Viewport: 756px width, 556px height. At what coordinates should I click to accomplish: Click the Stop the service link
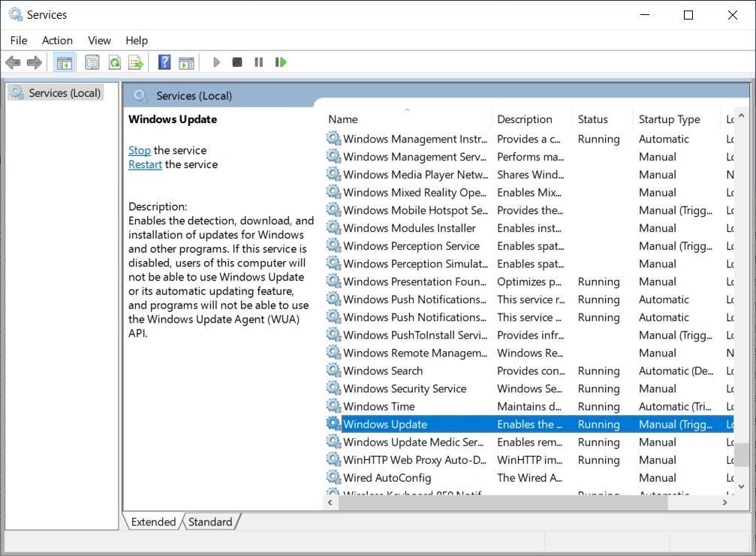click(x=139, y=150)
